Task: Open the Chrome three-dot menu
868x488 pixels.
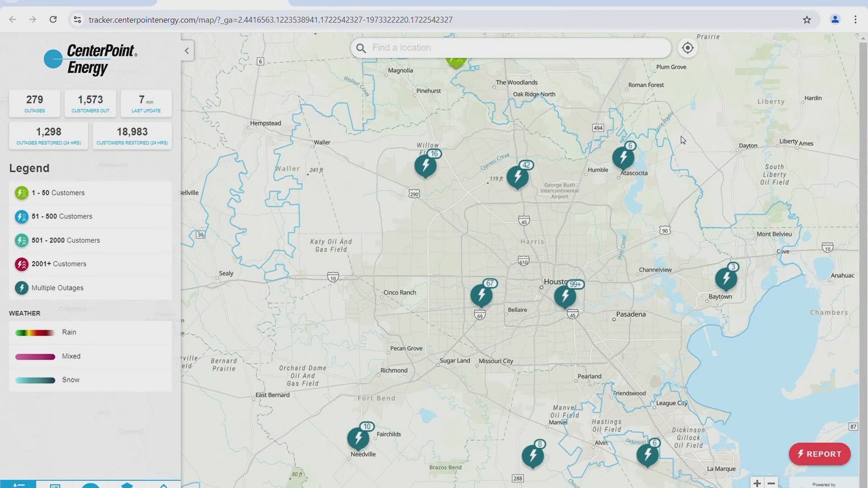Action: [855, 19]
